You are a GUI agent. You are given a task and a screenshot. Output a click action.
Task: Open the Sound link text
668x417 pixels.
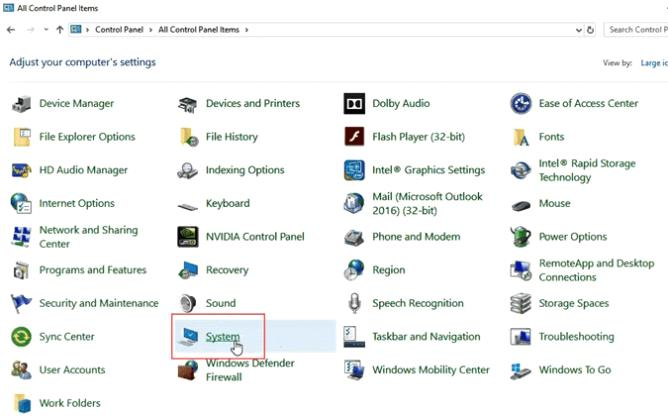coord(221,303)
